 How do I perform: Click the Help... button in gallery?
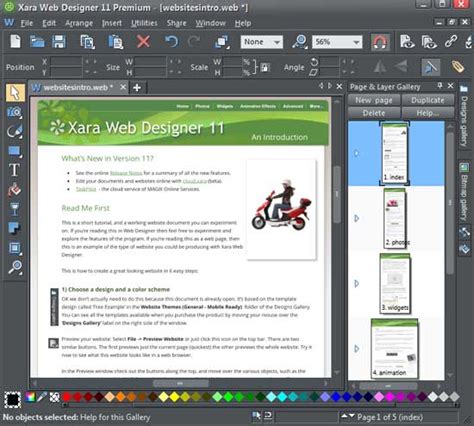coord(428,113)
